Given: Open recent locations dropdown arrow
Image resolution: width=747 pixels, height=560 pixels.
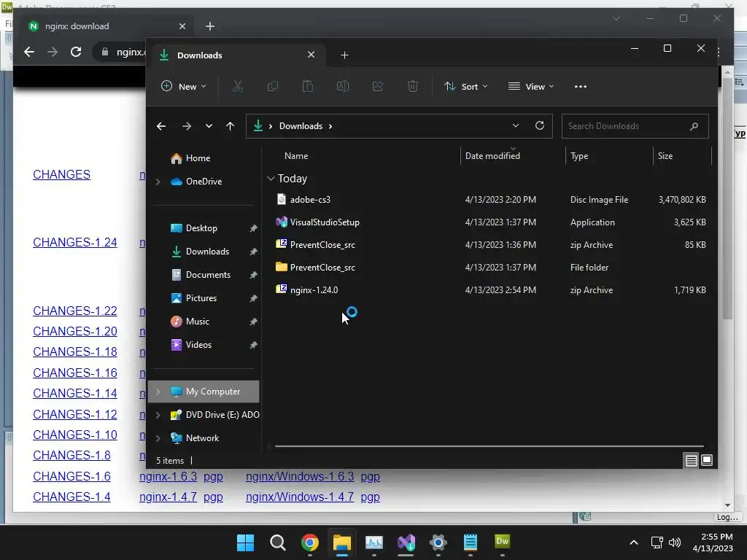Looking at the screenshot, I should pos(209,126).
